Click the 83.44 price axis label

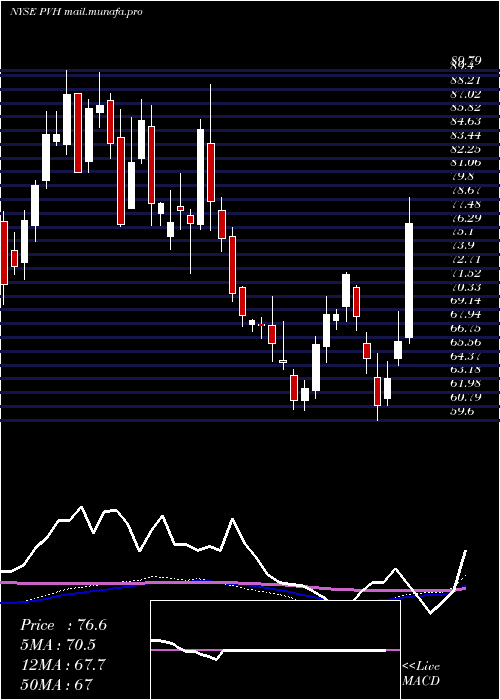[465, 135]
